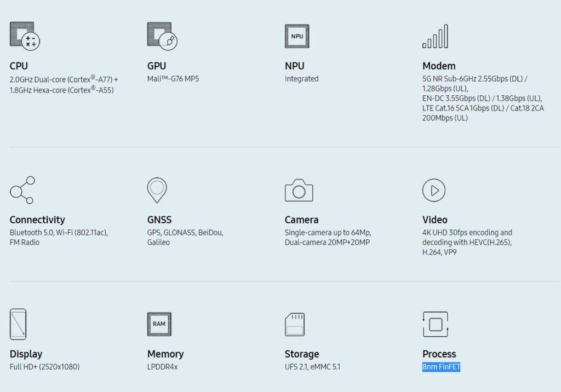Screen dimensions: 561x392
Task: Click the Connectivity share nodes icon
Action: 22,190
